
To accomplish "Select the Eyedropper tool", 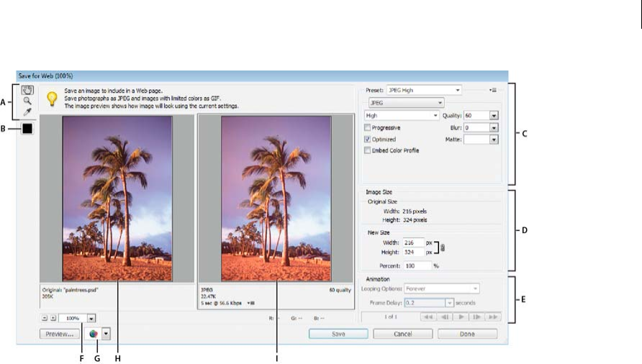I will pyautogui.click(x=27, y=112).
